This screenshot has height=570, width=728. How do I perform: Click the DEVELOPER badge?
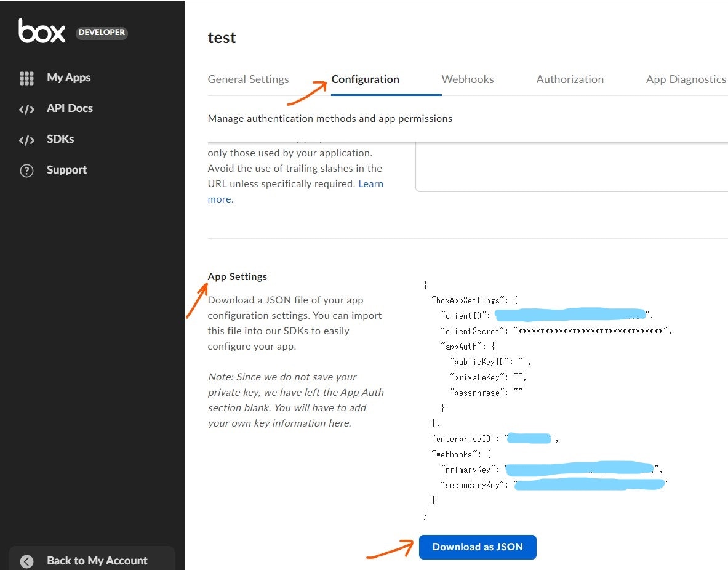pos(102,33)
